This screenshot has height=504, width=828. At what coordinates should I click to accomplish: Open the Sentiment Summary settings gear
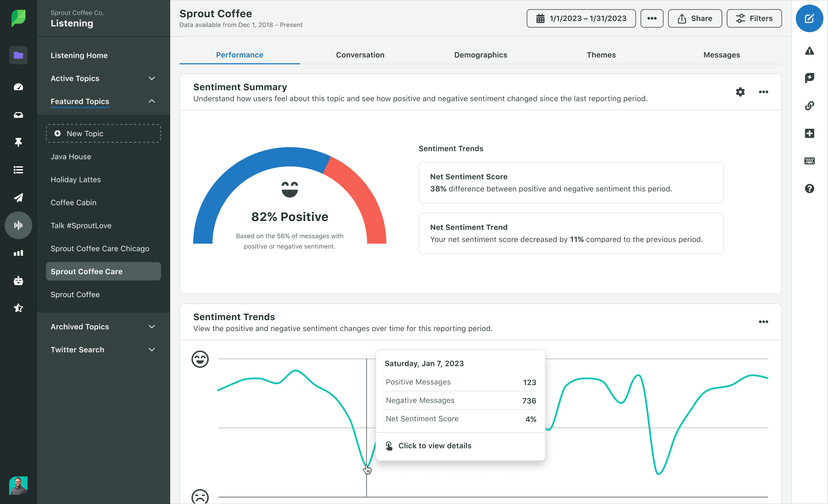tap(741, 91)
